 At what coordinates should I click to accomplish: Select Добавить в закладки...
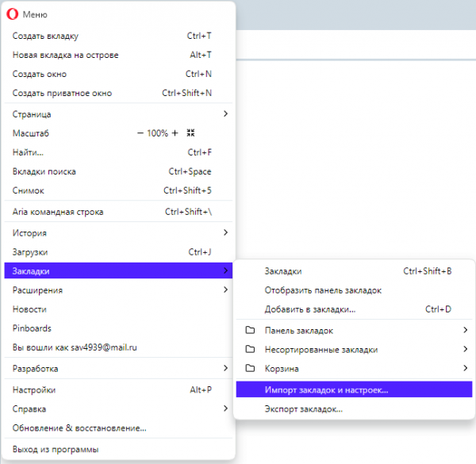[x=354, y=309]
